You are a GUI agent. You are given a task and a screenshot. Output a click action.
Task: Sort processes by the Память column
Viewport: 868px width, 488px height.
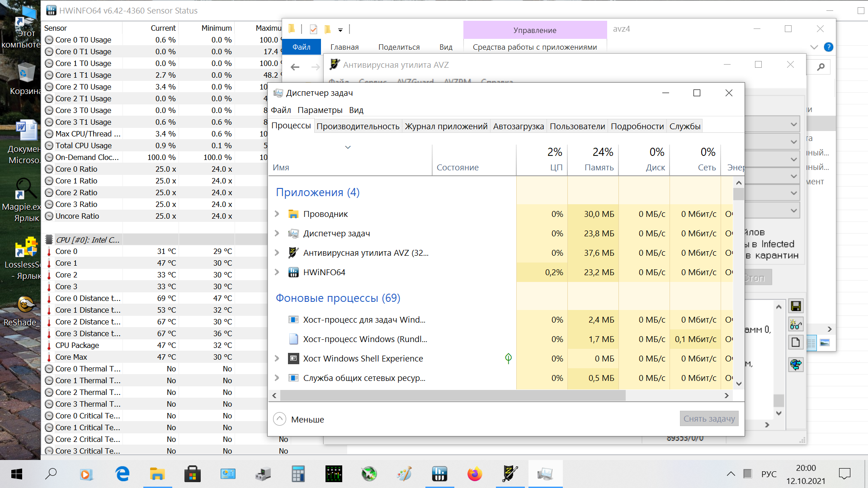pyautogui.click(x=599, y=167)
